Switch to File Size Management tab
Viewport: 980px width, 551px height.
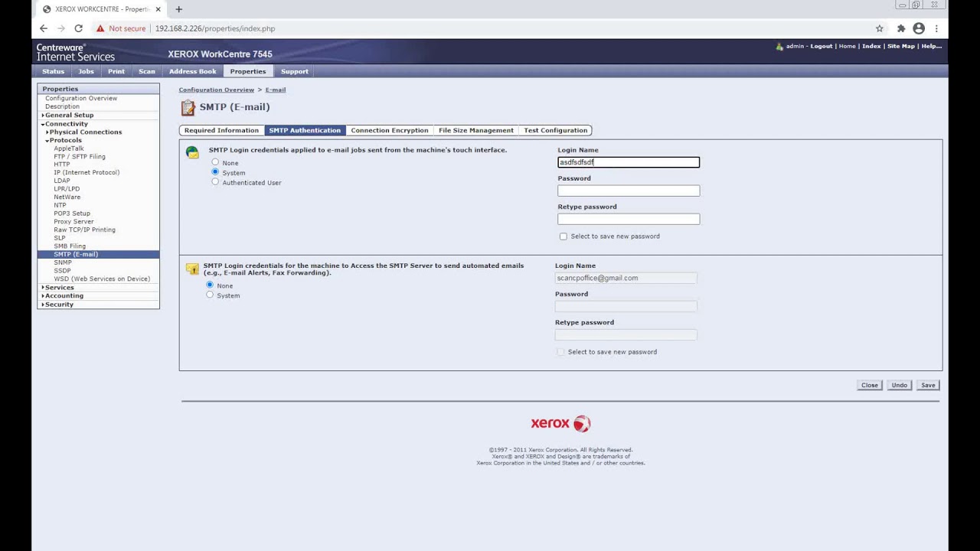476,130
